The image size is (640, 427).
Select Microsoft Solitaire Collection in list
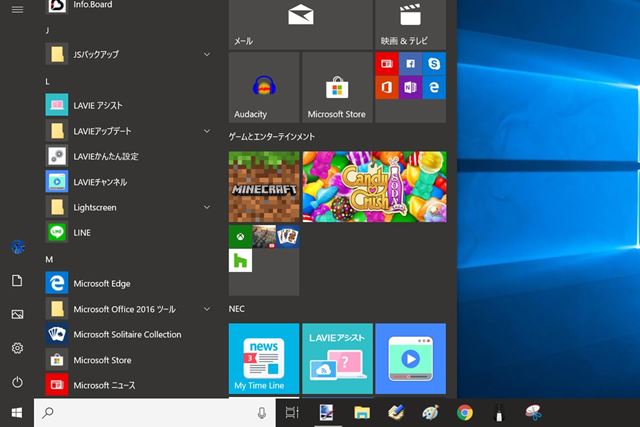coord(127,335)
